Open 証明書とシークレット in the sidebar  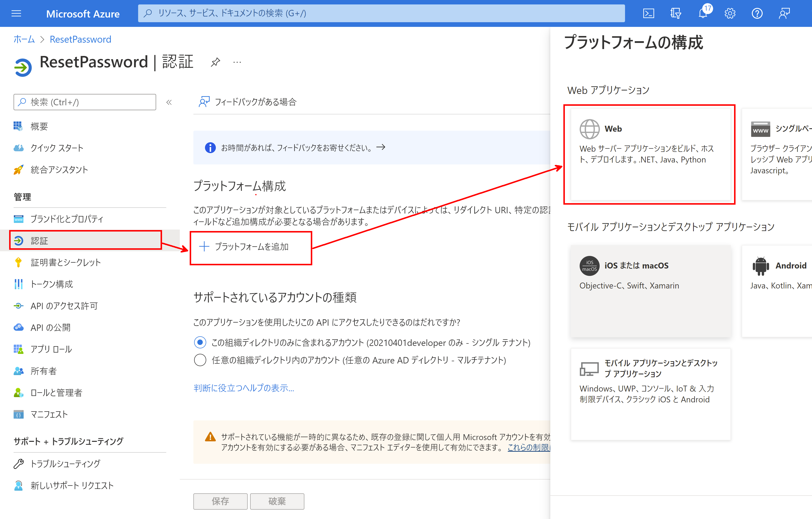pos(65,262)
